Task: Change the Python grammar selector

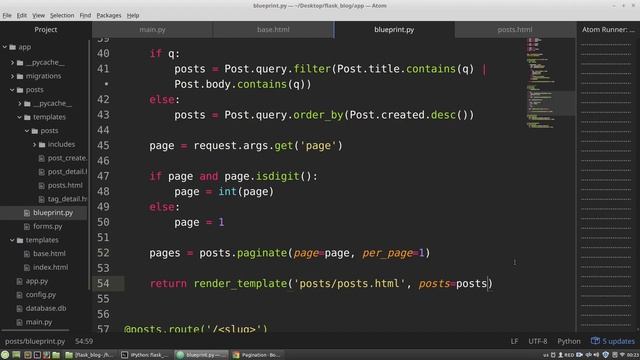Action: pyautogui.click(x=569, y=341)
